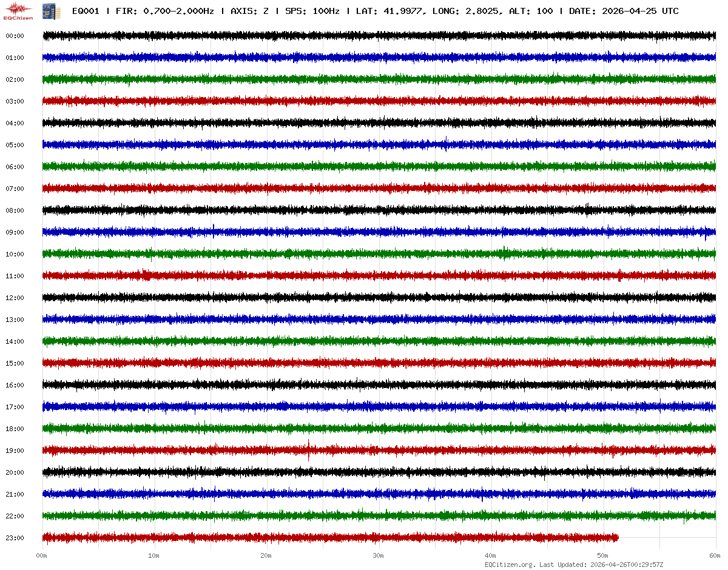728x570 pixels.
Task: Click the 10m mark on the time axis
Action: 154,555
